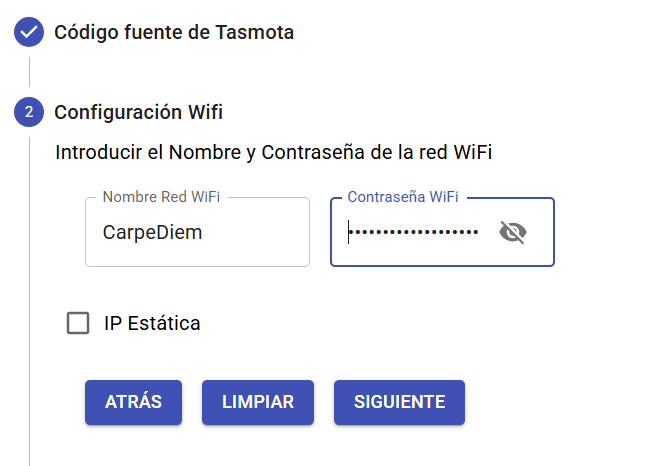Open the Código fuente de Tasmota step

click(174, 32)
